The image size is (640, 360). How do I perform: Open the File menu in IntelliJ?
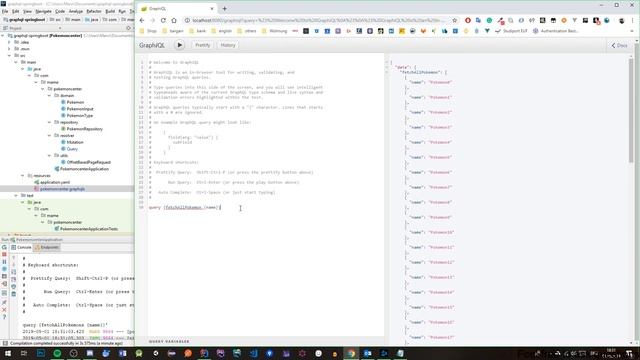pos(5,11)
